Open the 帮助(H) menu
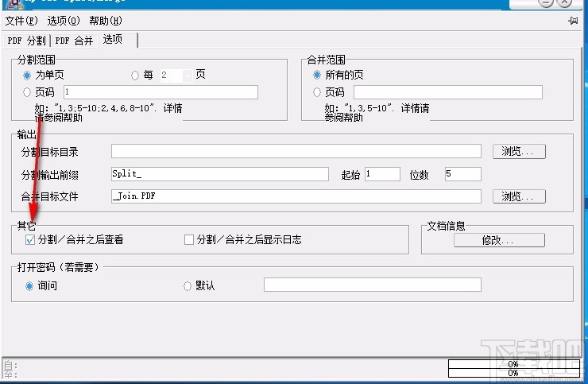The width and height of the screenshot is (588, 384). (x=106, y=21)
